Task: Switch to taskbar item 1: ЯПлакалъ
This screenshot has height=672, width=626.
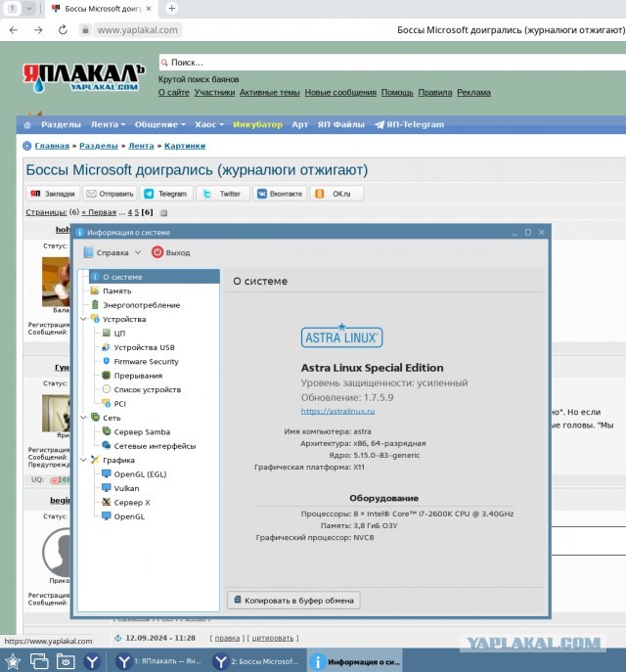Action: 158,661
